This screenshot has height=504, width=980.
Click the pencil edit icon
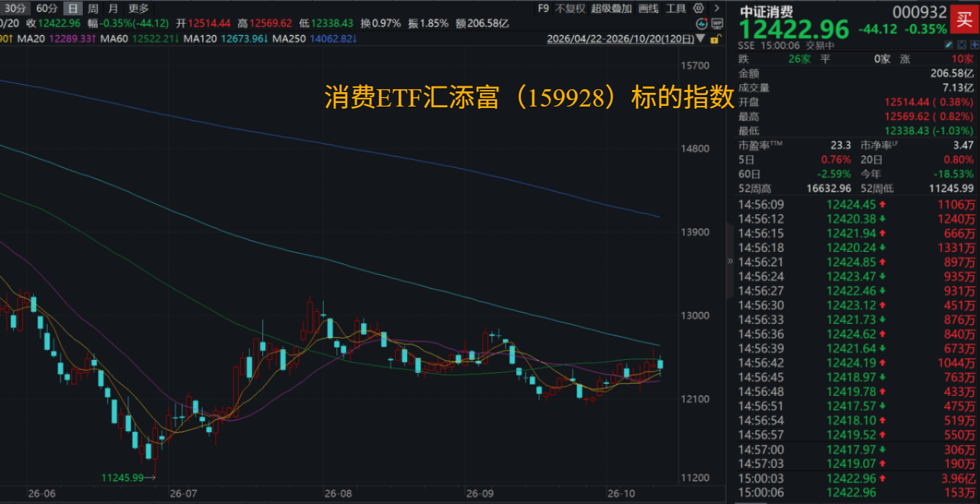(950, 44)
